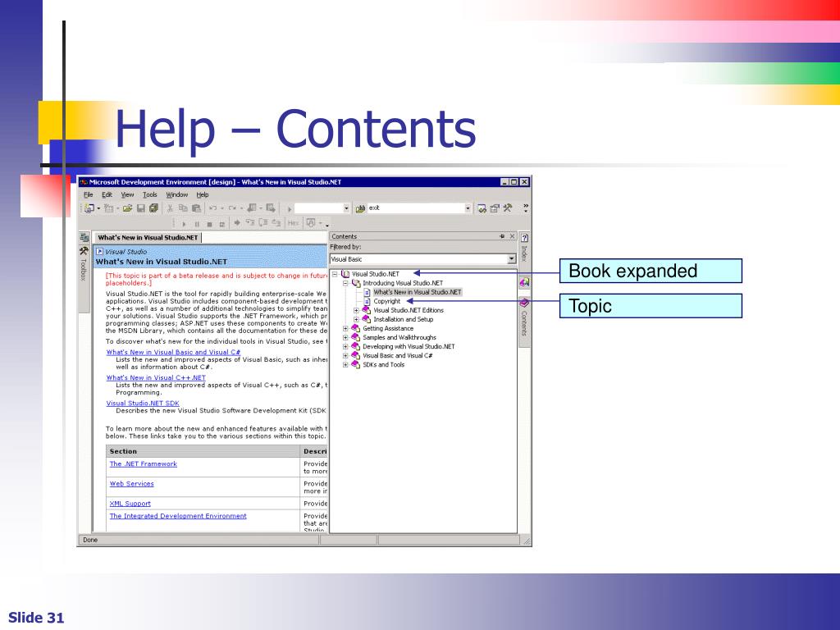Collapse the Visual Studio.NET root book
Screen dimensions: 840x630
pos(335,274)
